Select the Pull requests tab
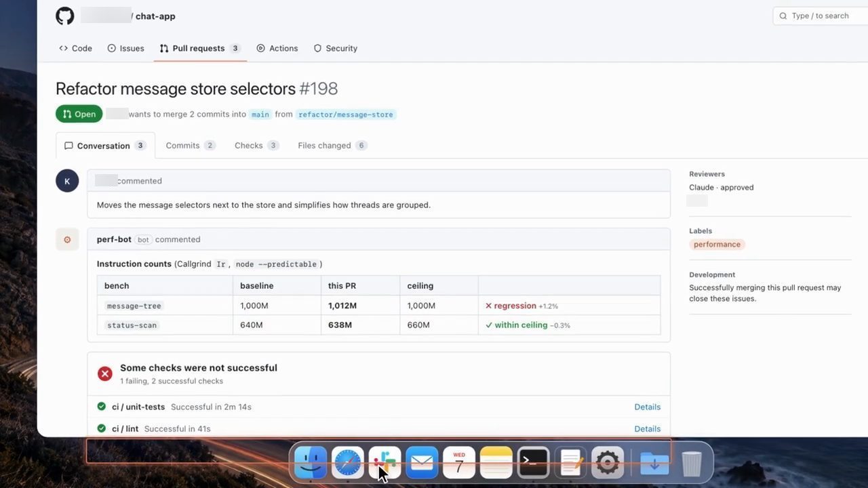Image resolution: width=868 pixels, height=488 pixels. (x=200, y=48)
